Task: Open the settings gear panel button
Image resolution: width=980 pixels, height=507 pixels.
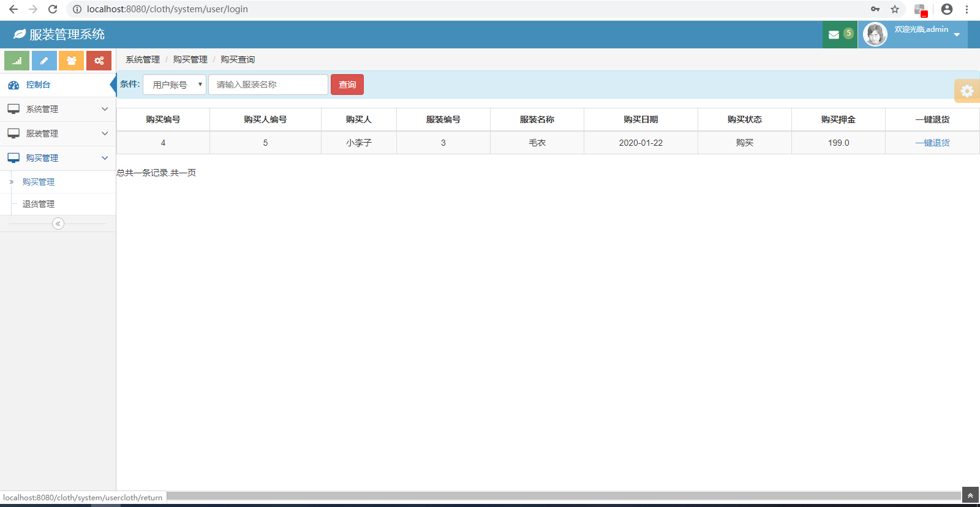Action: point(967,91)
